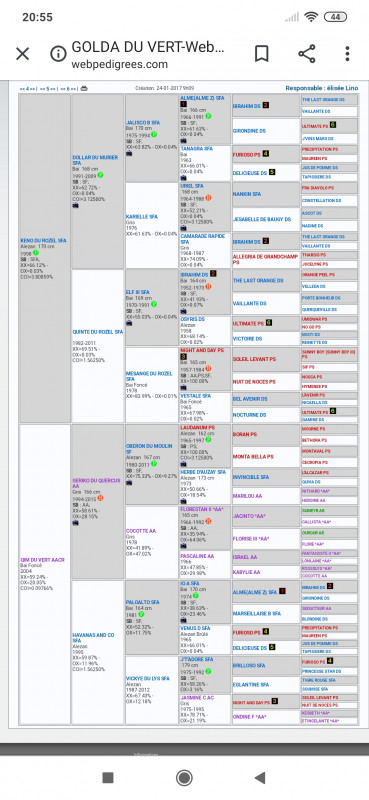The height and width of the screenshot is (800, 369).
Task: Tap the share icon in top bar
Action: click(306, 54)
